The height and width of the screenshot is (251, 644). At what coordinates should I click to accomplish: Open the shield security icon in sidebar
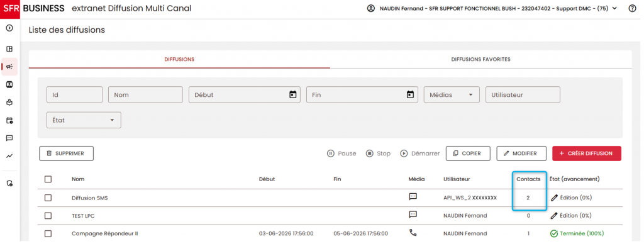pyautogui.click(x=9, y=183)
